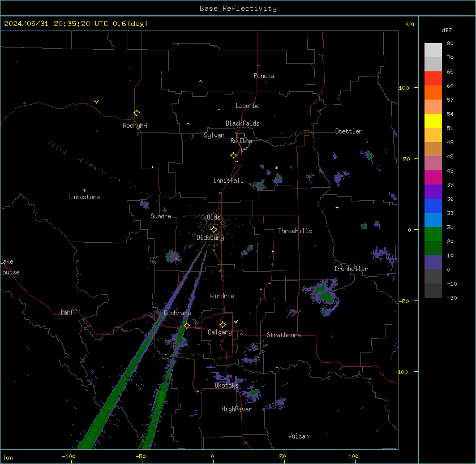The width and height of the screenshot is (476, 464).
Task: Click the Lacombe city label
Action: [247, 106]
